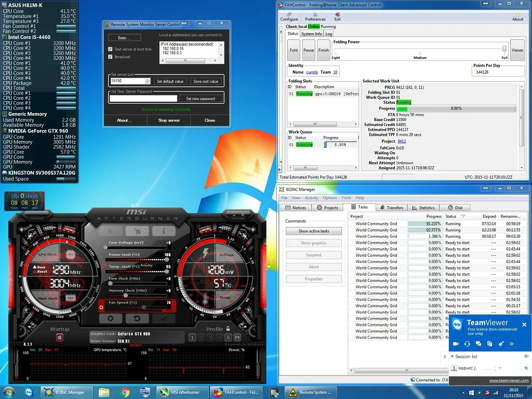Click TeamViewer whiteboard brush icon
Image resolution: width=532 pixels, height=399 pixels.
(501, 344)
